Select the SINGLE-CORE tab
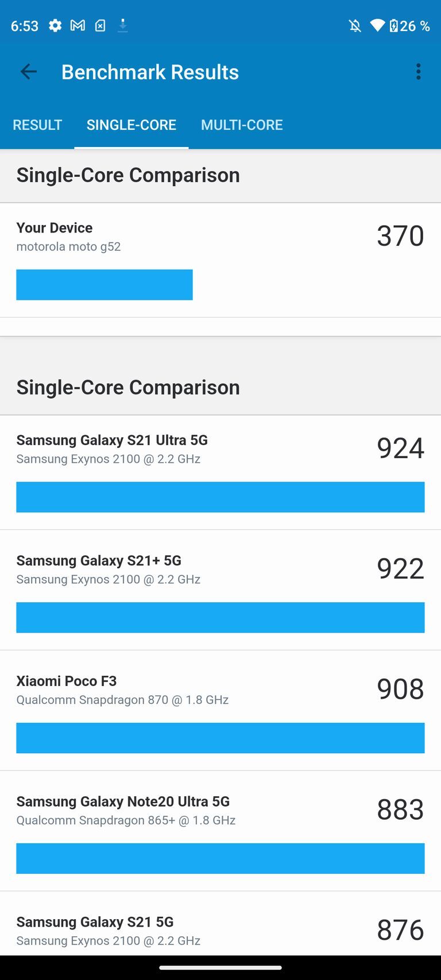 point(131,125)
